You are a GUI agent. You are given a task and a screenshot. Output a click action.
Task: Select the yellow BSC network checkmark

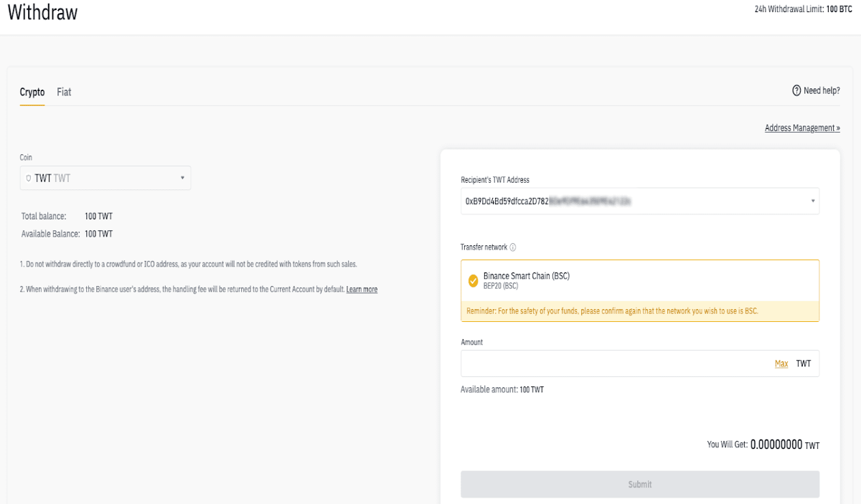coord(474,280)
